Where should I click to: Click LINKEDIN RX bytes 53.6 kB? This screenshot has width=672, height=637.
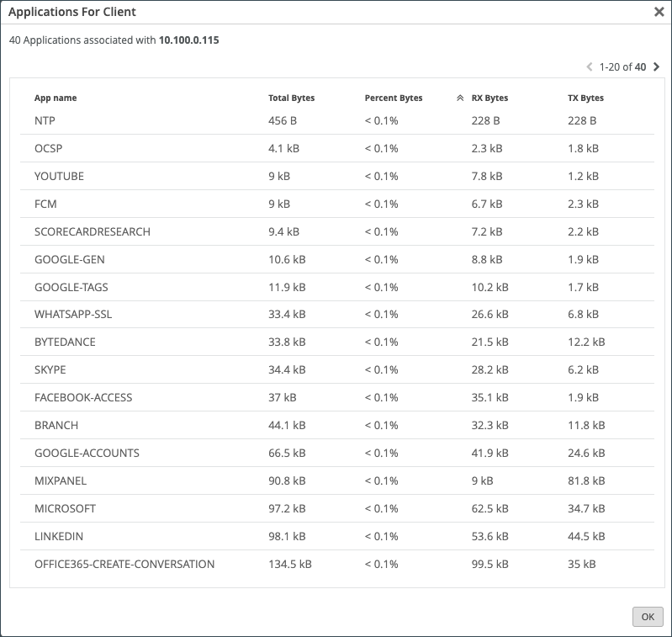pos(489,536)
